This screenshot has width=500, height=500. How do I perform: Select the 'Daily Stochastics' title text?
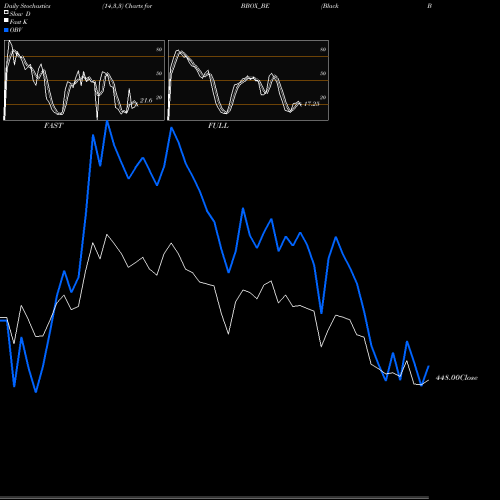tap(27, 6)
